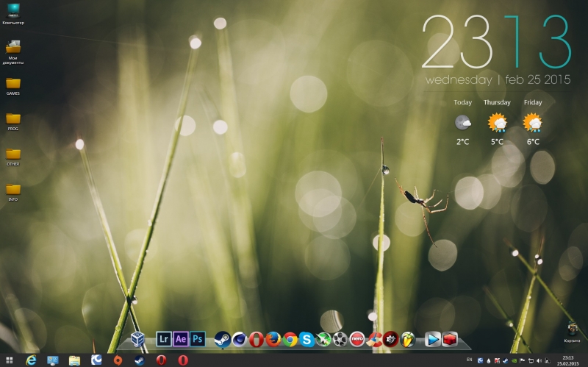Launch Adobe Lightroom from the dock
This screenshot has height=367, width=588.
(x=164, y=339)
